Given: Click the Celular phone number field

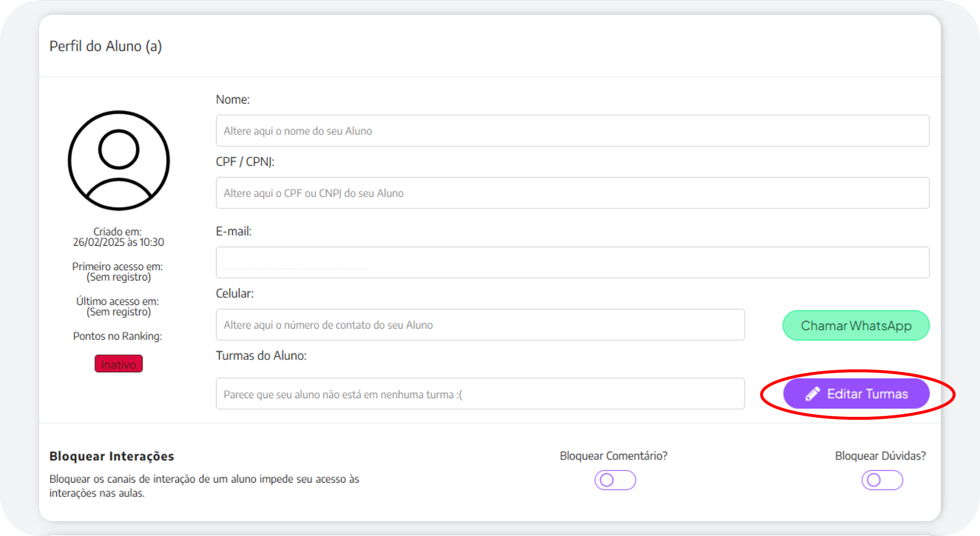Looking at the screenshot, I should point(480,325).
